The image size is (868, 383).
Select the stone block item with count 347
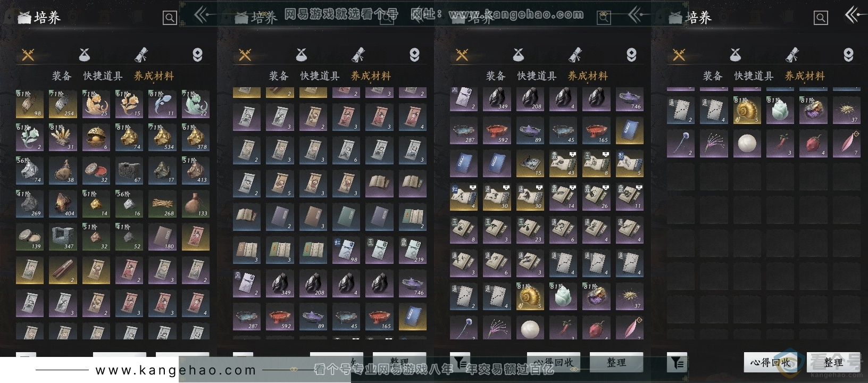coord(63,237)
